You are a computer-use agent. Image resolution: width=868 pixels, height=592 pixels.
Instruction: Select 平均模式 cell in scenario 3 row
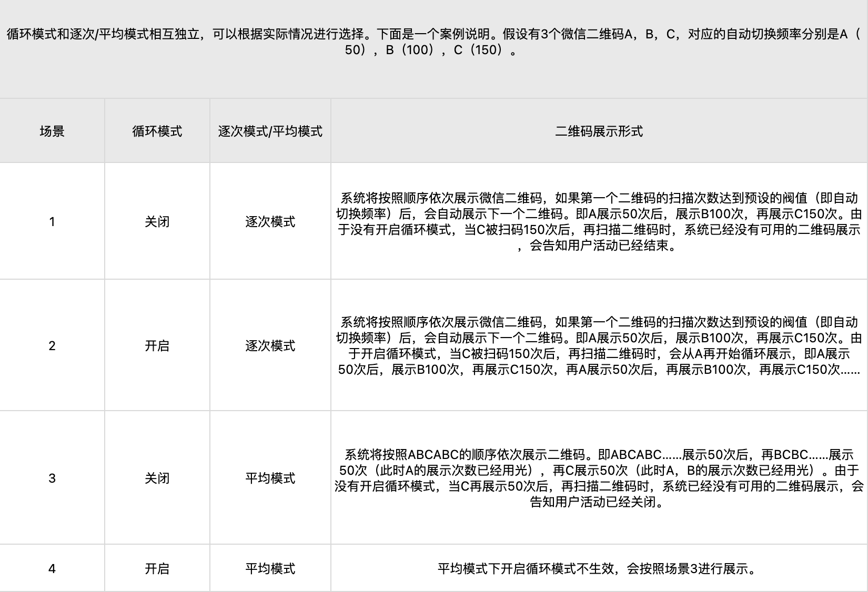pyautogui.click(x=270, y=478)
